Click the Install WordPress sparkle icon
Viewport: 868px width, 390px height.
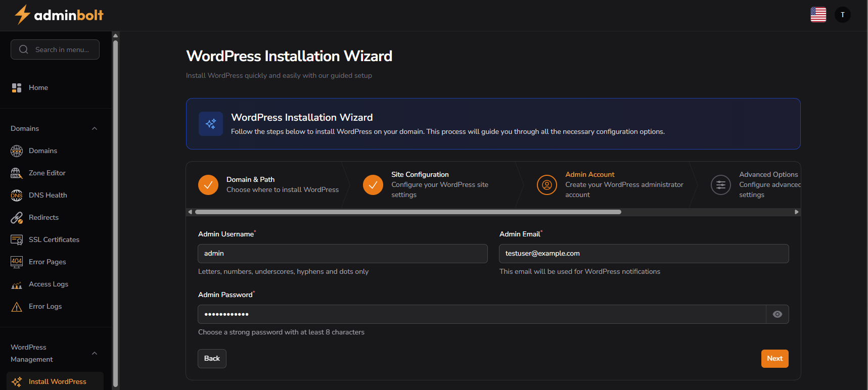tap(17, 382)
